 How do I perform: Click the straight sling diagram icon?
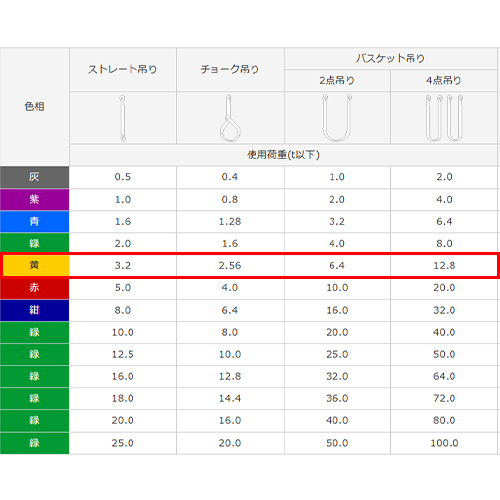tap(123, 118)
